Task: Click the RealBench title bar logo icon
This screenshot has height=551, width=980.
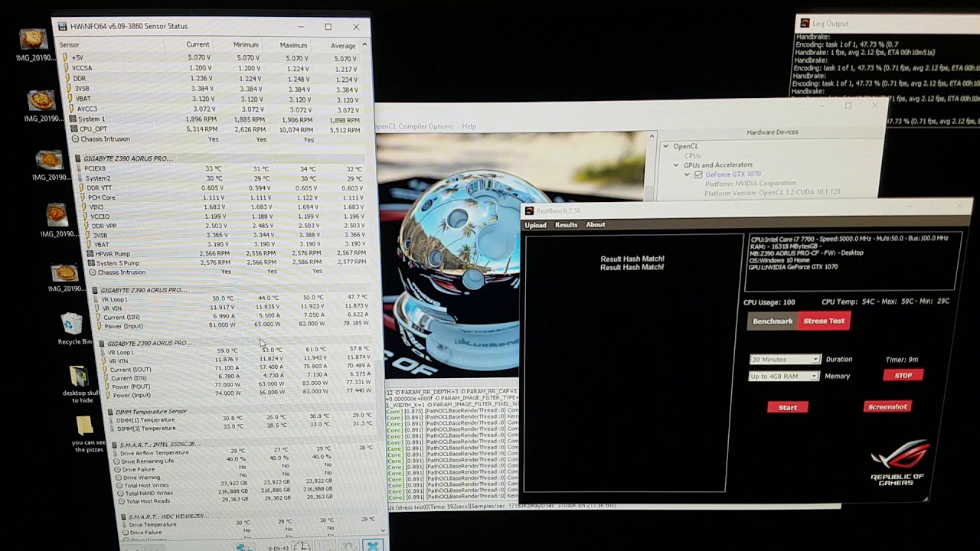Action: pos(529,211)
